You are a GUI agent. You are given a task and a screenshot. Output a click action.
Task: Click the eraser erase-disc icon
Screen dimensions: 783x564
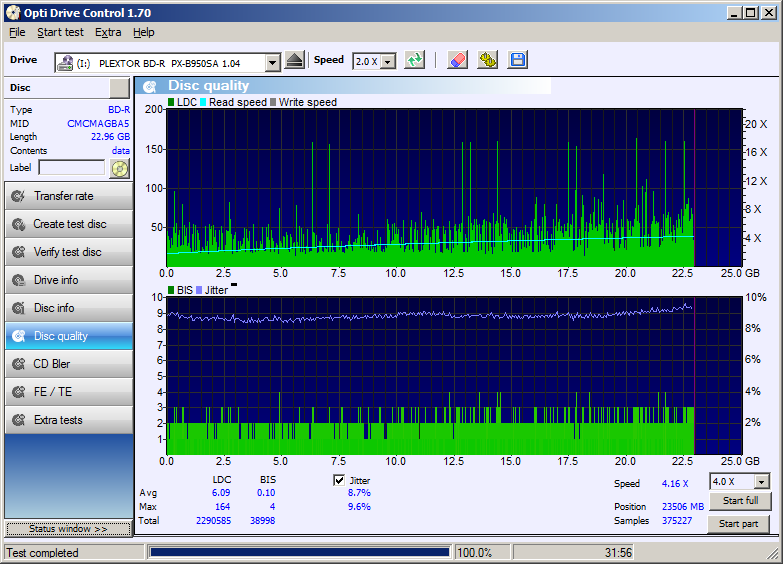[x=457, y=60]
